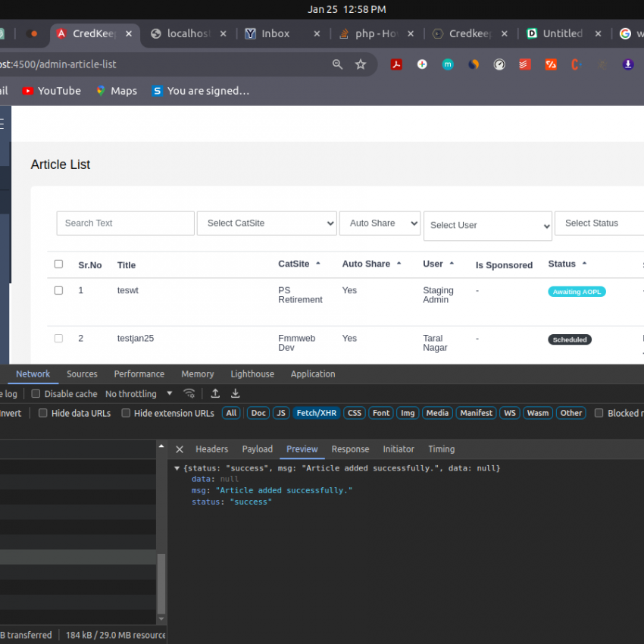Open the Memory DevTools panel
644x644 pixels.
198,374
